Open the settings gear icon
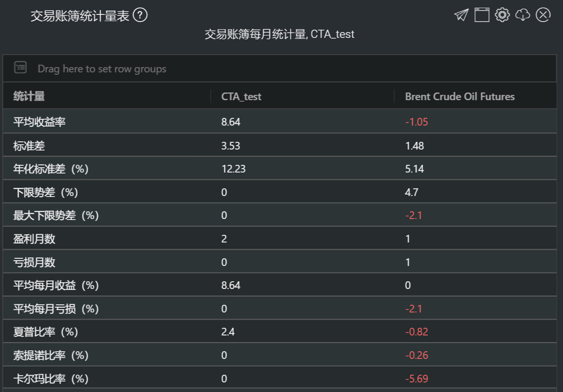563x392 pixels. pyautogui.click(x=502, y=15)
